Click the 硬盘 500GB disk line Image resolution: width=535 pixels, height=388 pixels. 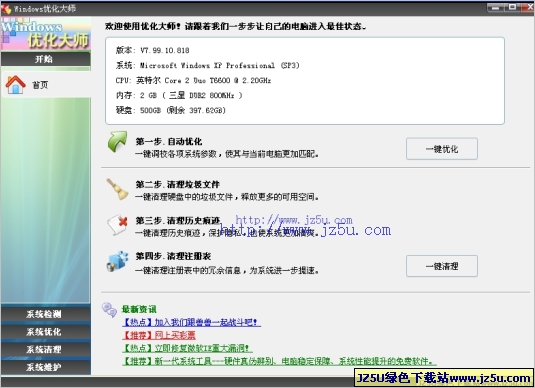pyautogui.click(x=171, y=110)
